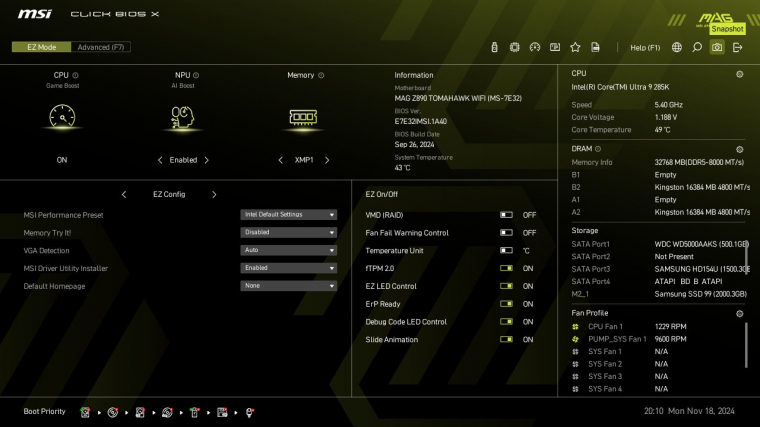This screenshot has height=427, width=760.
Task: Click the CPU chip icon in top toolbar
Action: [x=514, y=47]
